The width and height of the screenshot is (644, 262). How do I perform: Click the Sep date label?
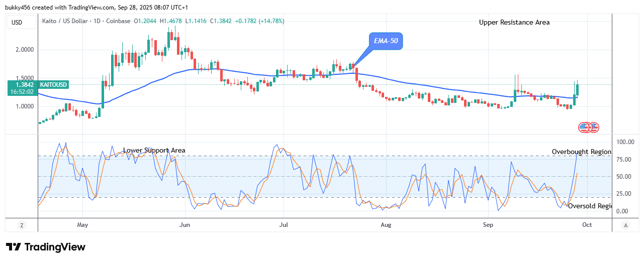tap(489, 225)
